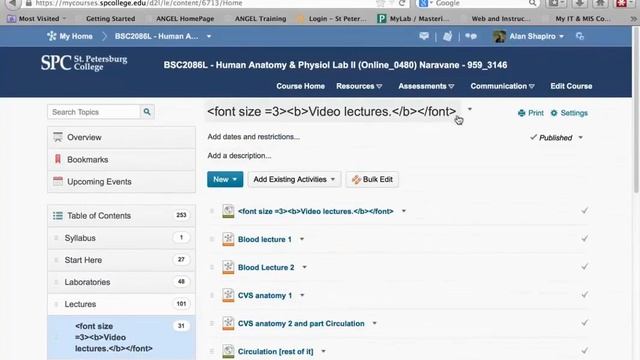This screenshot has width=640, height=360.
Task: Open the subscription alerts icon in navbar
Action: pos(471,36)
